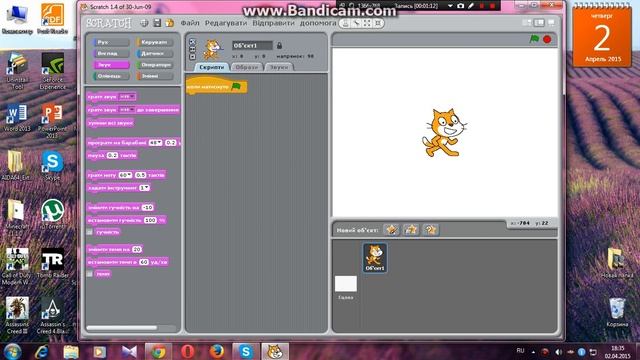Click the blocks palette horizontal scrollbar
This screenshot has height=360, width=640.
pyautogui.click(x=122, y=328)
